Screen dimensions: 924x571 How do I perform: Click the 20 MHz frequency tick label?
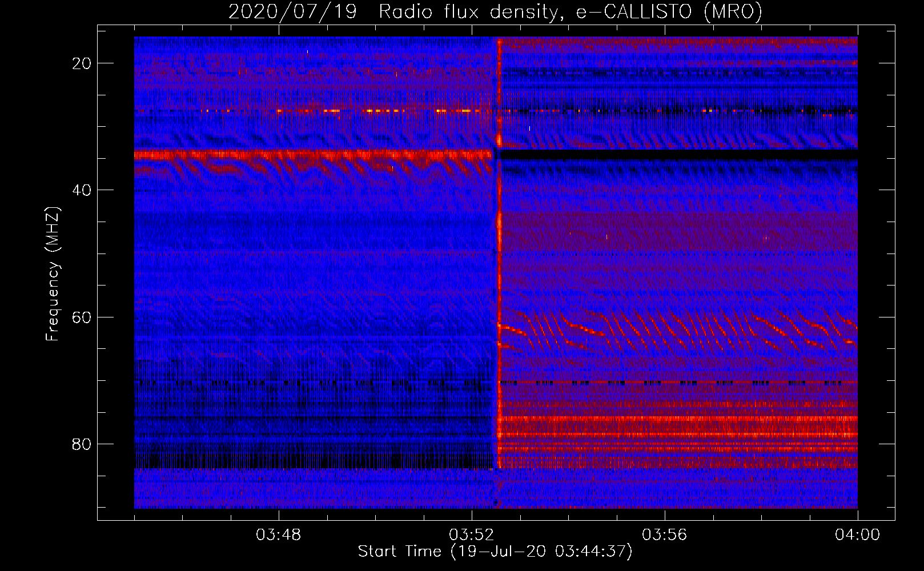[x=82, y=63]
